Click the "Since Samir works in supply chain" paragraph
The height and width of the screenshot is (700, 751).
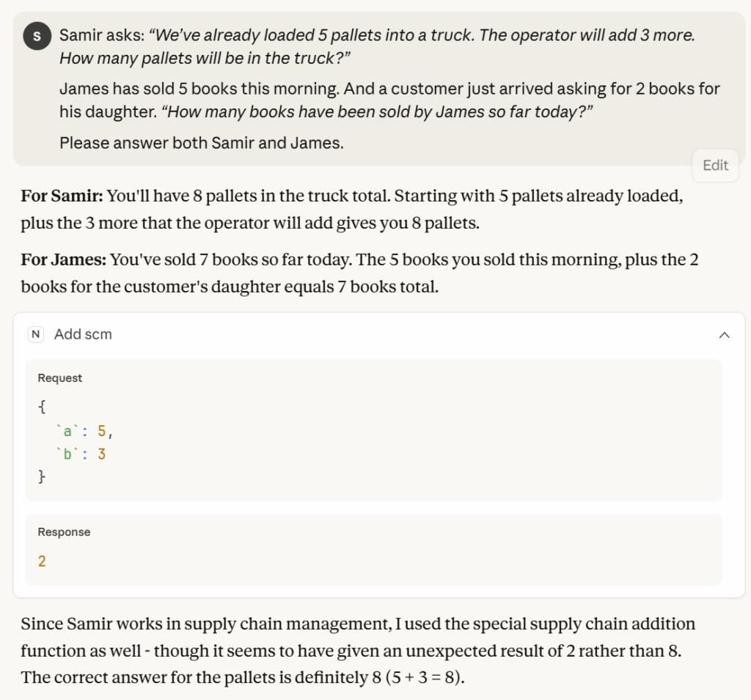click(358, 625)
